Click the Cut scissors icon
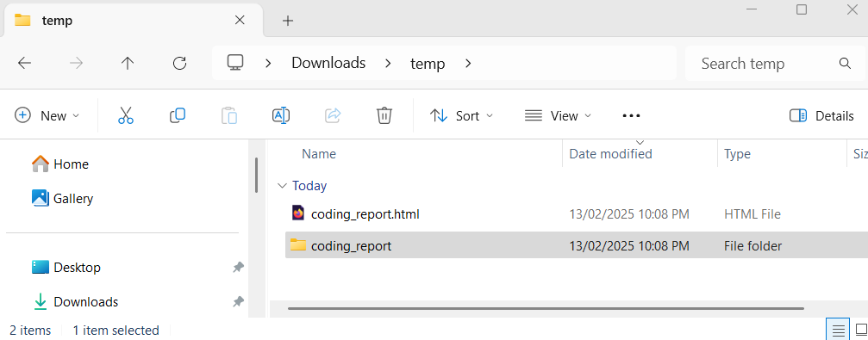 126,115
